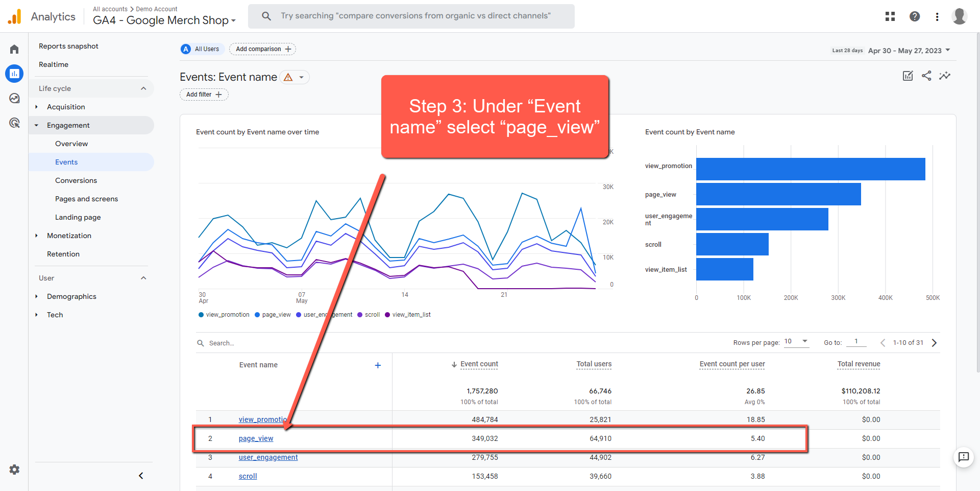This screenshot has height=491, width=980.
Task: Open the more options vertical dots menu
Action: (937, 16)
